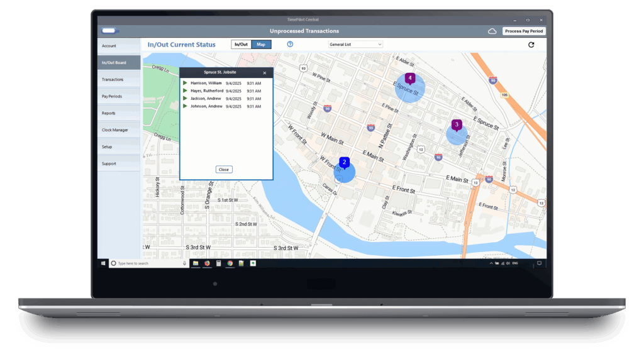Screen dimensions: 644x357
Task: Click the taskbar search box
Action: pyautogui.click(x=149, y=263)
